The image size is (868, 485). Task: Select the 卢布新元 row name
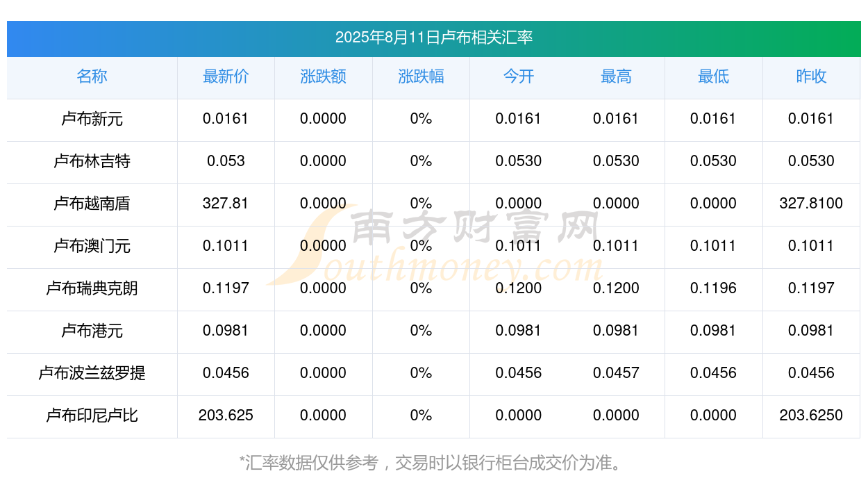pyautogui.click(x=92, y=119)
